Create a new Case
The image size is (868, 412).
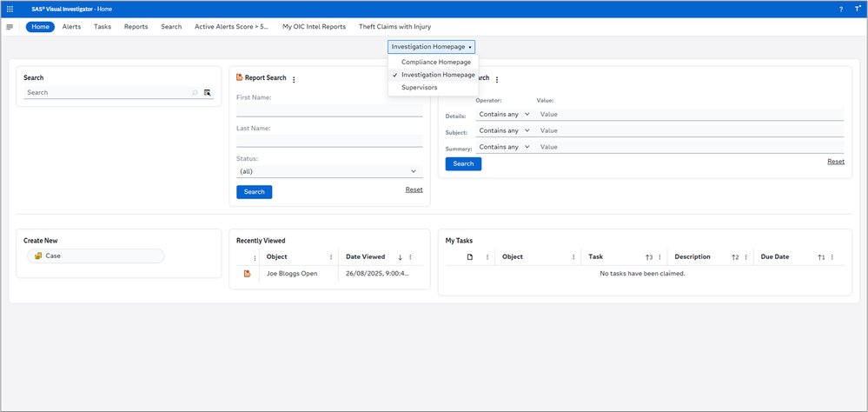click(96, 256)
